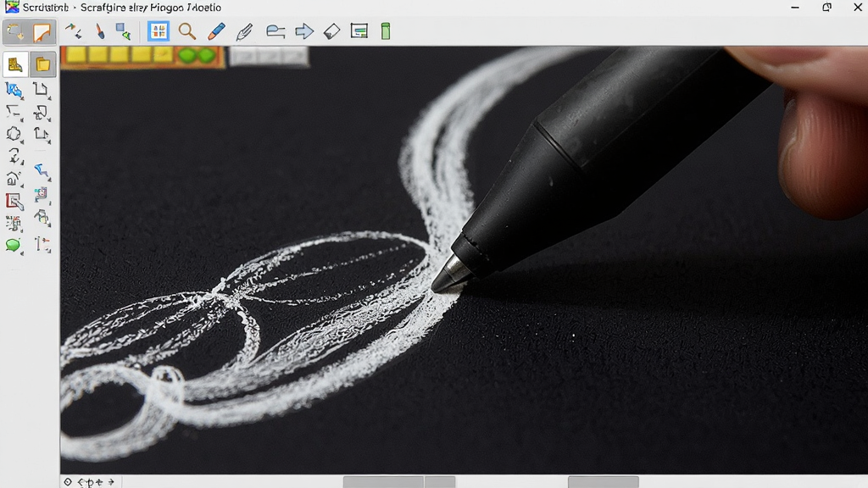This screenshot has width=868, height=488.
Task: Open the green cylinder icon in toolbar
Action: [x=386, y=31]
